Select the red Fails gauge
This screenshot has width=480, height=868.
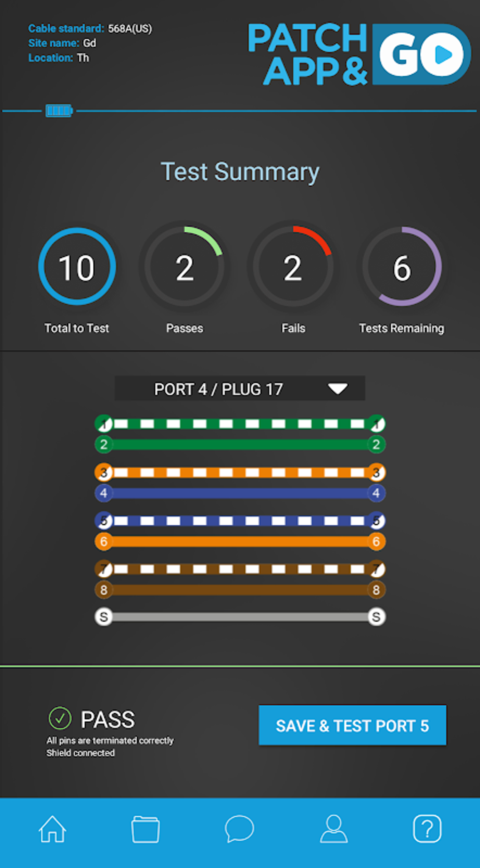[293, 267]
